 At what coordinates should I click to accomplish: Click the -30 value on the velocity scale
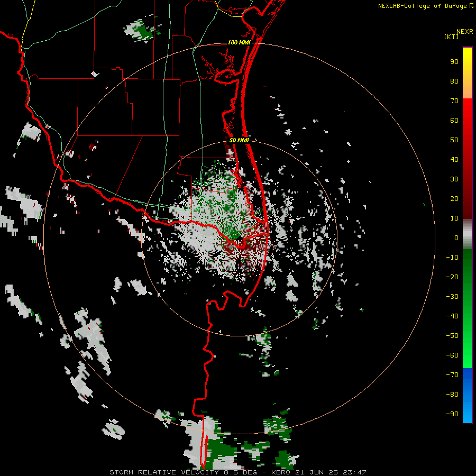tap(452, 297)
